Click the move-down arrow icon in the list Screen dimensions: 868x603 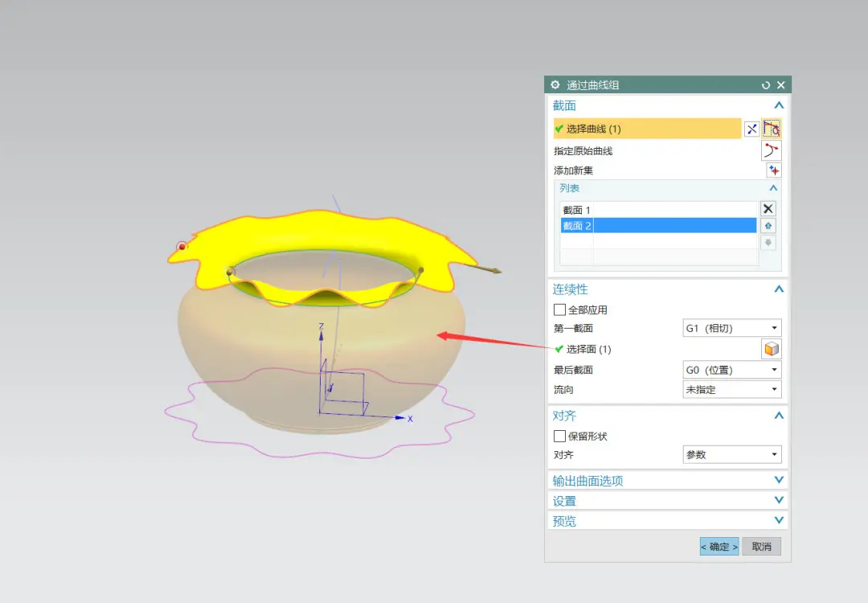click(768, 243)
